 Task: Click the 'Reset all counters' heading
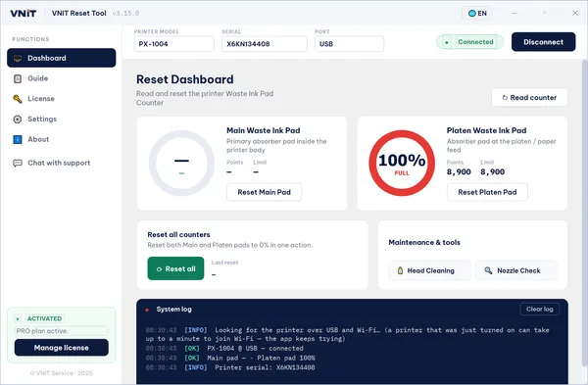pyautogui.click(x=179, y=235)
